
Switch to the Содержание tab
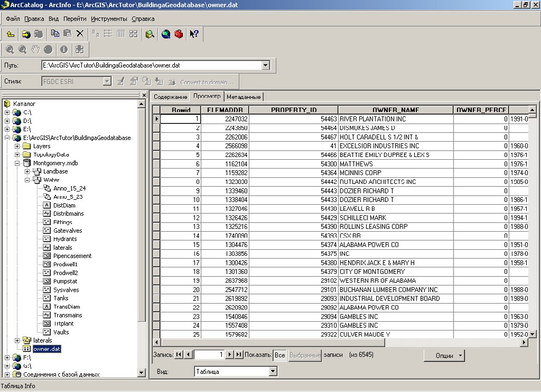(x=170, y=97)
